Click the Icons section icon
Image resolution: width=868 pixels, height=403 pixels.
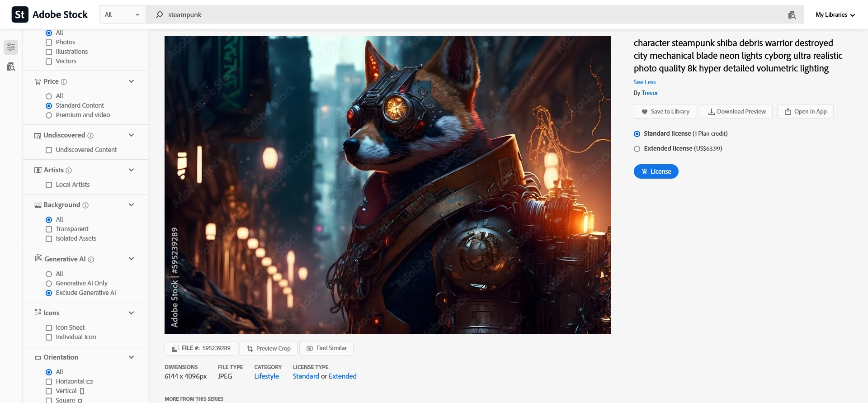point(38,312)
